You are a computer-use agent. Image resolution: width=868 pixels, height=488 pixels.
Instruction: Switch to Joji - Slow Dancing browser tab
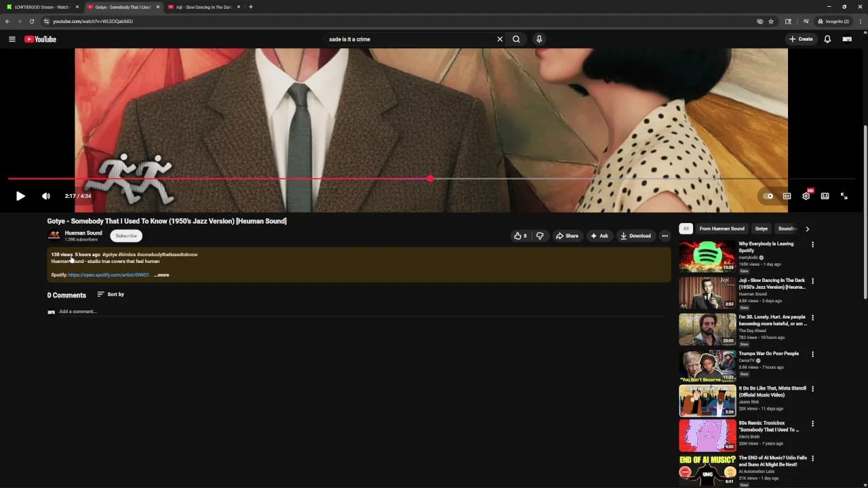(x=203, y=7)
